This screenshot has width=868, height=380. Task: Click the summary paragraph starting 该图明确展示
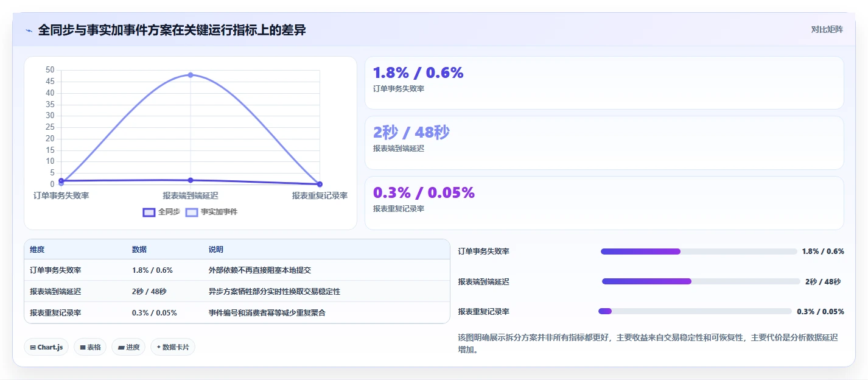[x=648, y=344]
